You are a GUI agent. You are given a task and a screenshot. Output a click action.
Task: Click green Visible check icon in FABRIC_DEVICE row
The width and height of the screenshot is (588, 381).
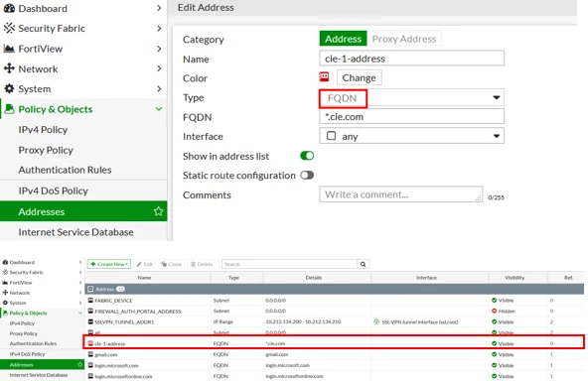[494, 300]
